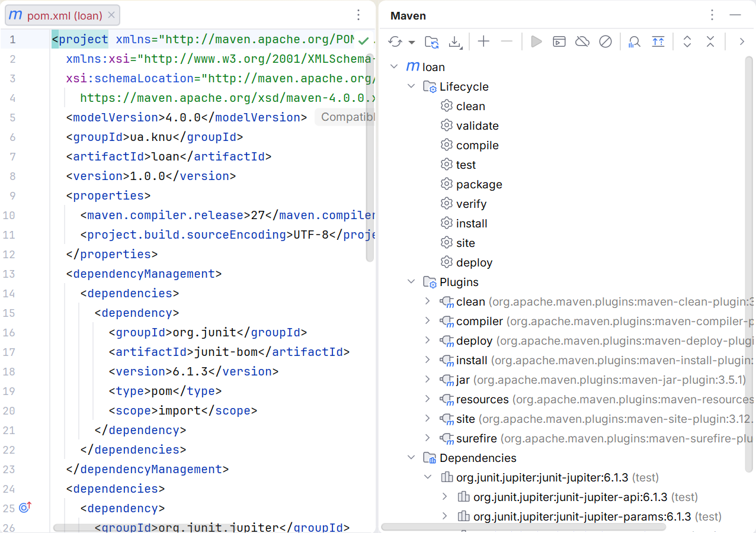Expand the site plugin node
The height and width of the screenshot is (533, 756).
(x=428, y=419)
